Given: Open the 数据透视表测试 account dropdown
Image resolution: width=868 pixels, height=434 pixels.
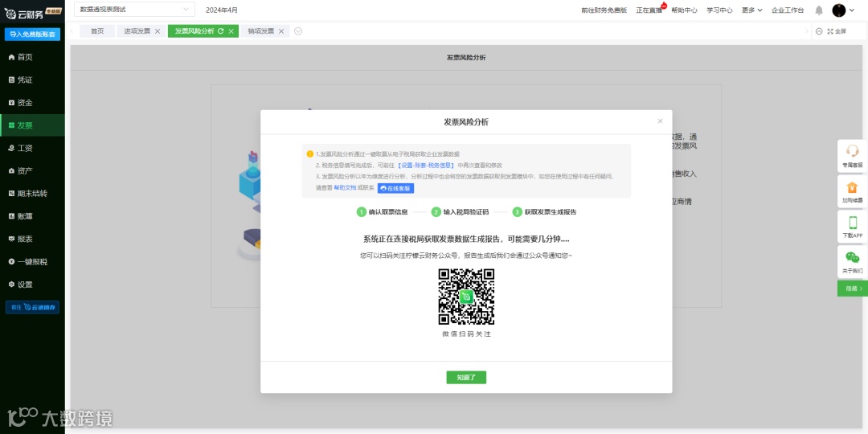Looking at the screenshot, I should pyautogui.click(x=134, y=10).
